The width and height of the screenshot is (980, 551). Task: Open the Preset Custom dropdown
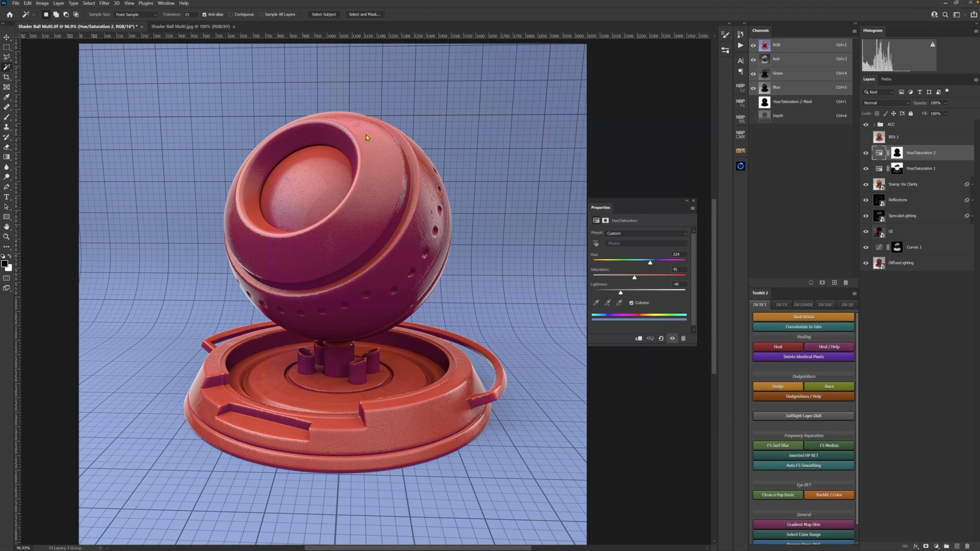click(646, 233)
